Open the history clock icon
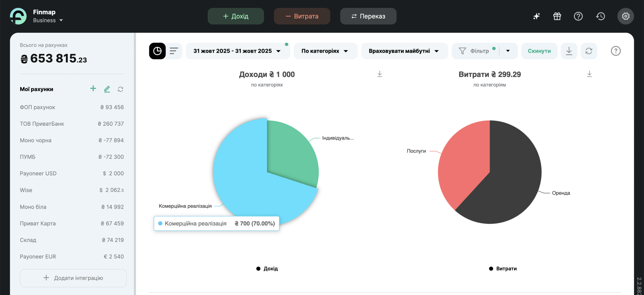This screenshot has width=644, height=295. click(x=600, y=16)
